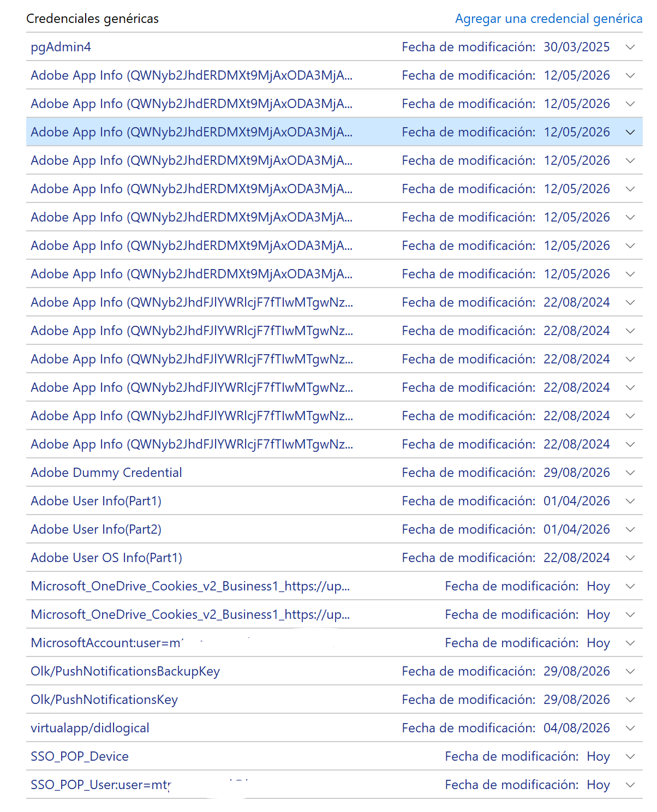Open the Adobe User Info(Part2) entry name

96,529
